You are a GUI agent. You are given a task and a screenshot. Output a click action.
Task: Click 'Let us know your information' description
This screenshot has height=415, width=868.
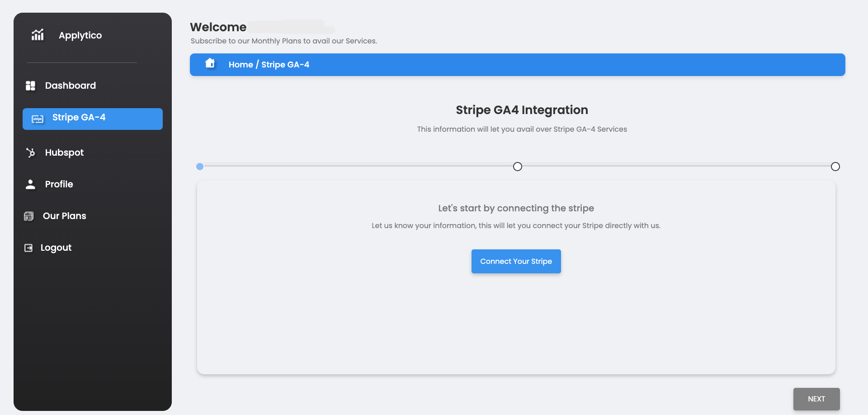(x=516, y=225)
